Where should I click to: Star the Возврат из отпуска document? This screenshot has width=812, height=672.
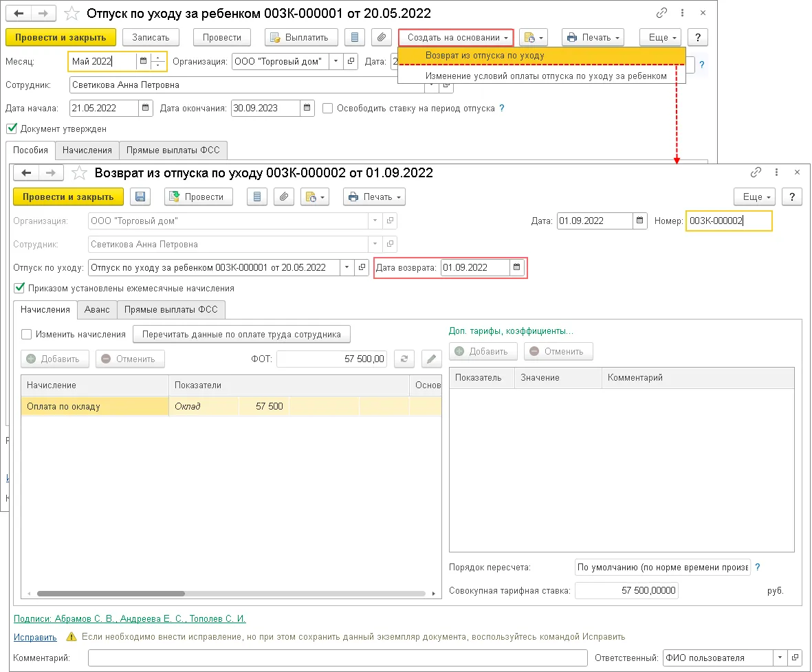79,173
